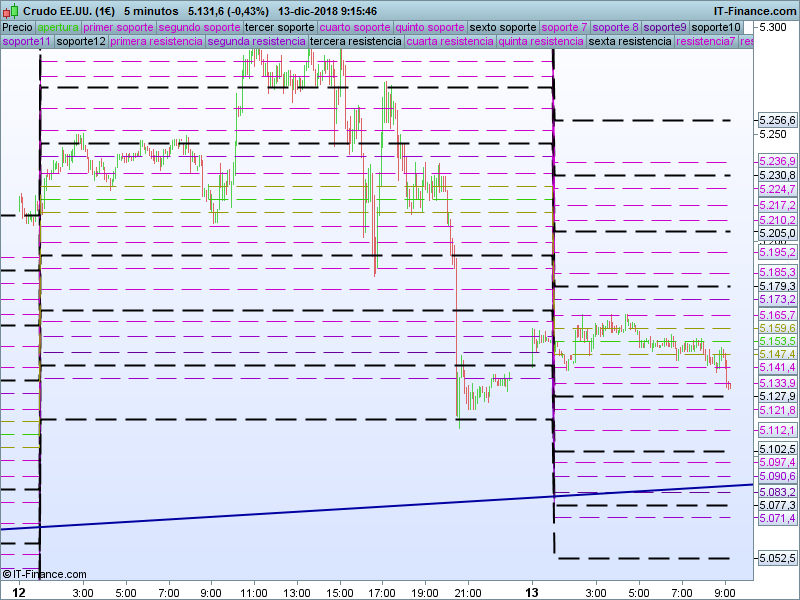The height and width of the screenshot is (600, 800).
Task: Click the 5.217,2 price tag
Action: tap(777, 205)
